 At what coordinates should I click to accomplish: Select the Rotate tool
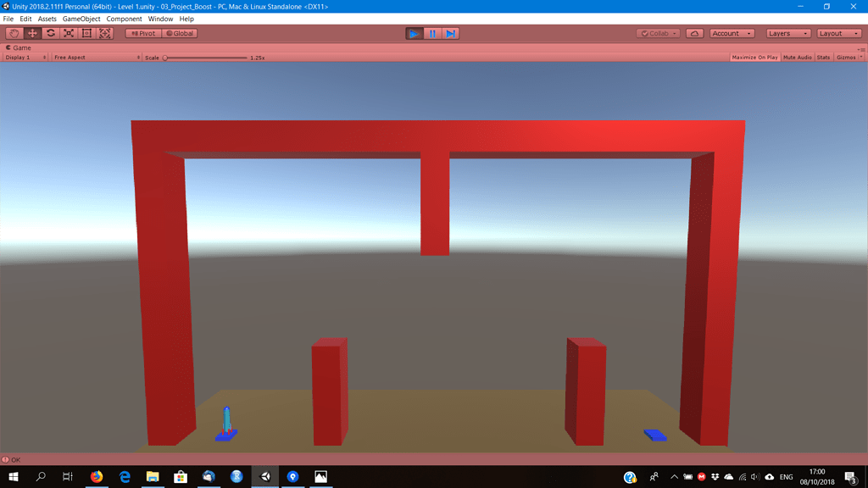click(50, 33)
